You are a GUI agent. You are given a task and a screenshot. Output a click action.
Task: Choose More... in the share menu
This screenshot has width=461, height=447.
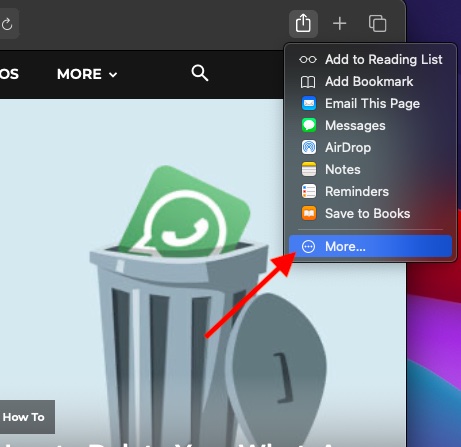click(x=370, y=246)
